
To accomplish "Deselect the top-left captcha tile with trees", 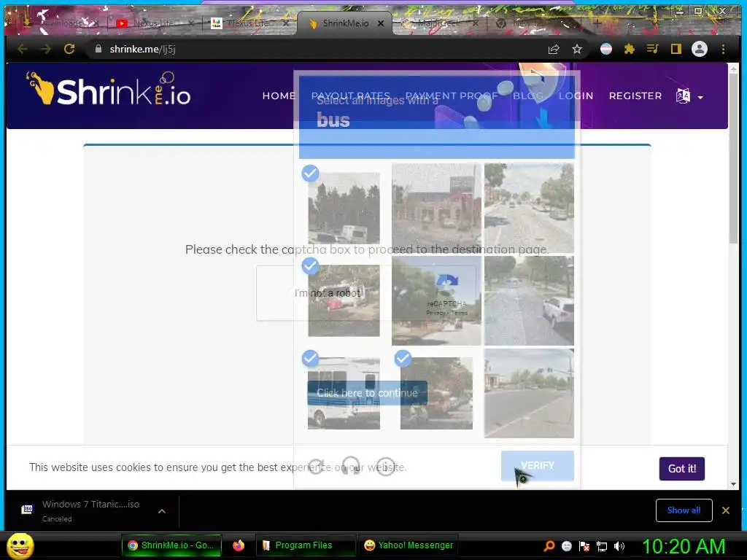I will pyautogui.click(x=344, y=208).
